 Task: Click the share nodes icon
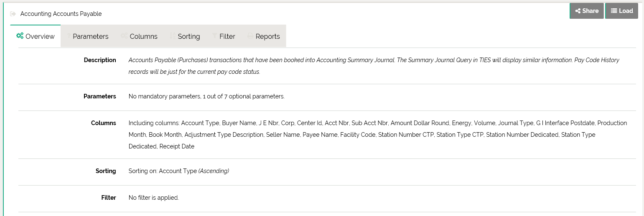click(x=578, y=11)
